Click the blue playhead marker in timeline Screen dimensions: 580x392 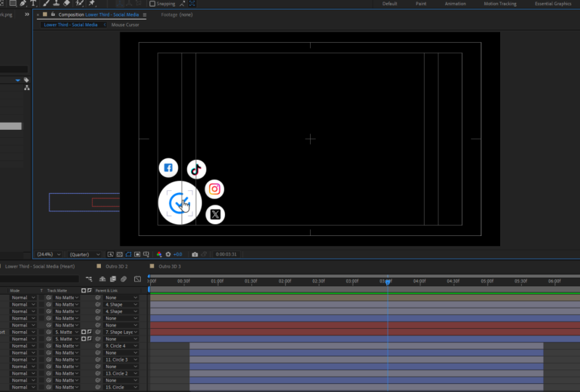tap(388, 282)
